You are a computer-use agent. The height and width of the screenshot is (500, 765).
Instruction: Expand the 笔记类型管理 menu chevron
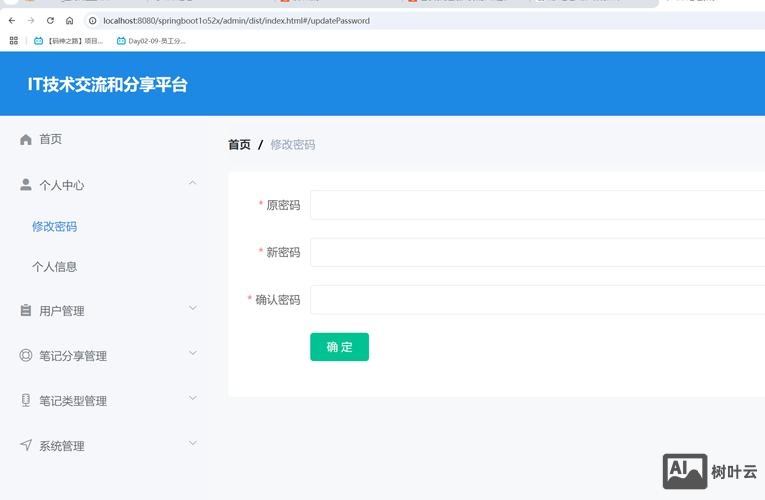point(193,398)
